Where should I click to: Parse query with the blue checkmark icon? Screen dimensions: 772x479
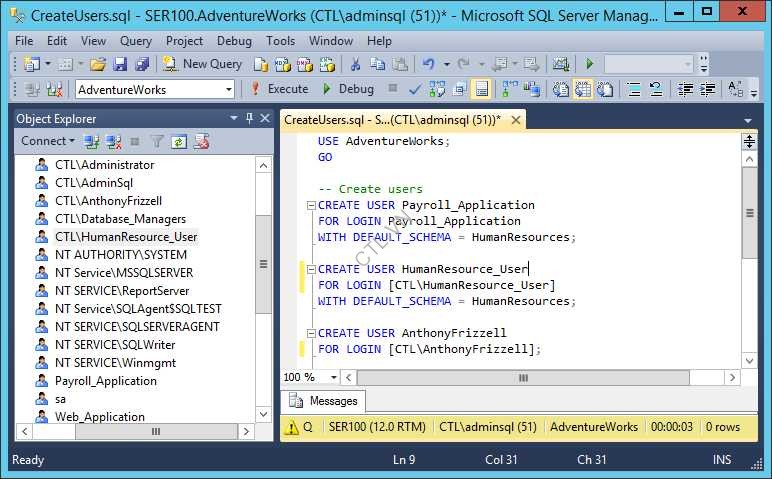[x=415, y=89]
